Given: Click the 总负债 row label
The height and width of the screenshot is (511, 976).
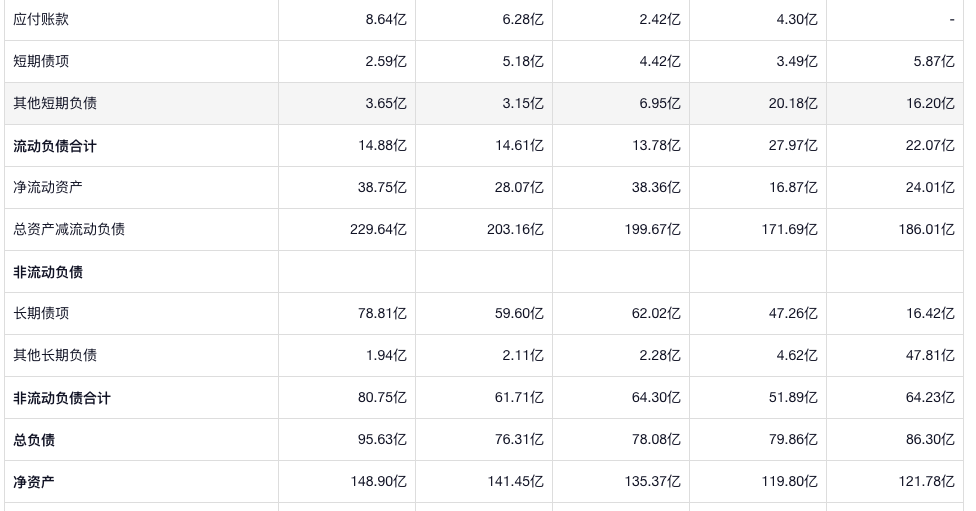Looking at the screenshot, I should (x=34, y=440).
